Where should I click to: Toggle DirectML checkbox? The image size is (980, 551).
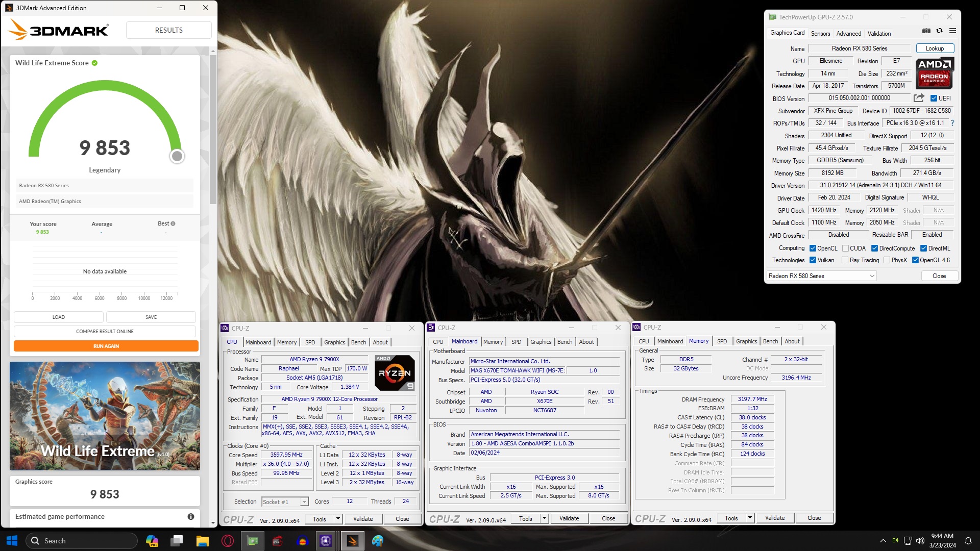coord(923,248)
